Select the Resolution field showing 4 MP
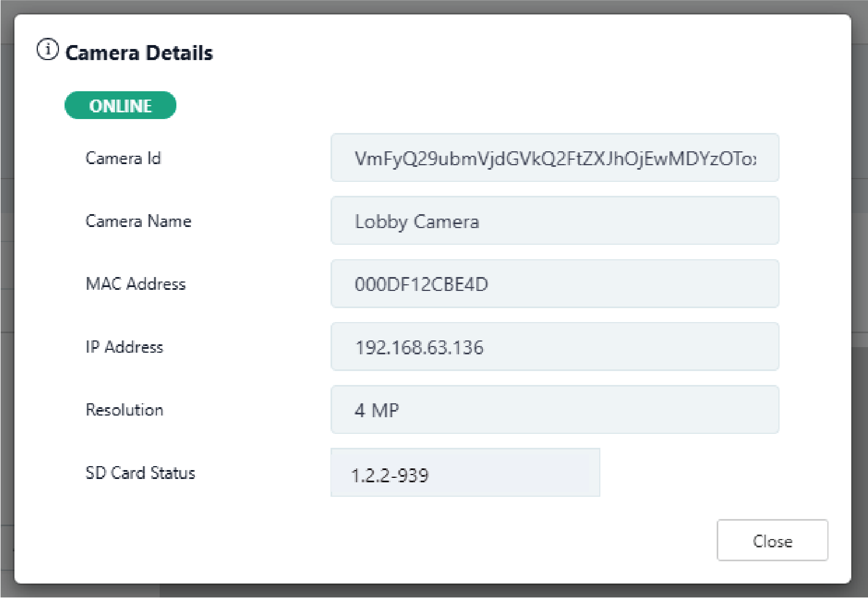The width and height of the screenshot is (868, 598). coord(554,409)
